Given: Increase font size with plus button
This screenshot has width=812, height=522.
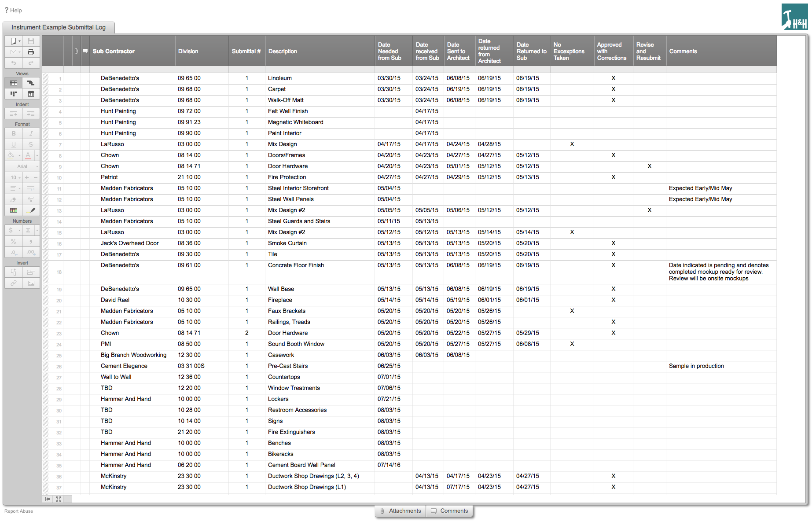Looking at the screenshot, I should 27,177.
